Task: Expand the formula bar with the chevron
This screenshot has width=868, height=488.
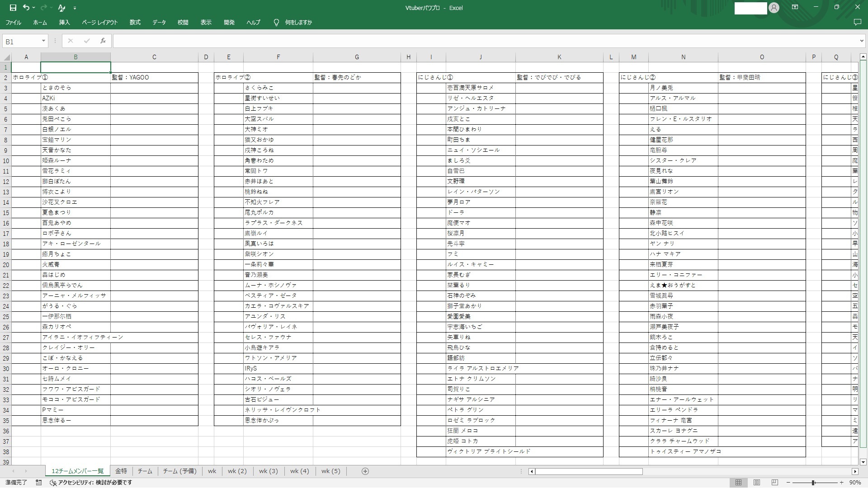Action: [x=862, y=41]
